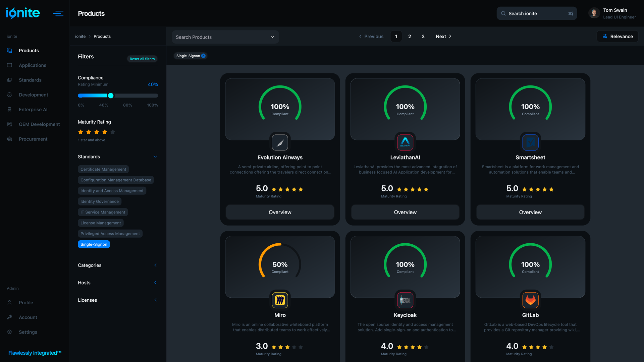Screen dimensions: 644x362
Task: Open Applications in the sidebar
Action: pos(33,65)
